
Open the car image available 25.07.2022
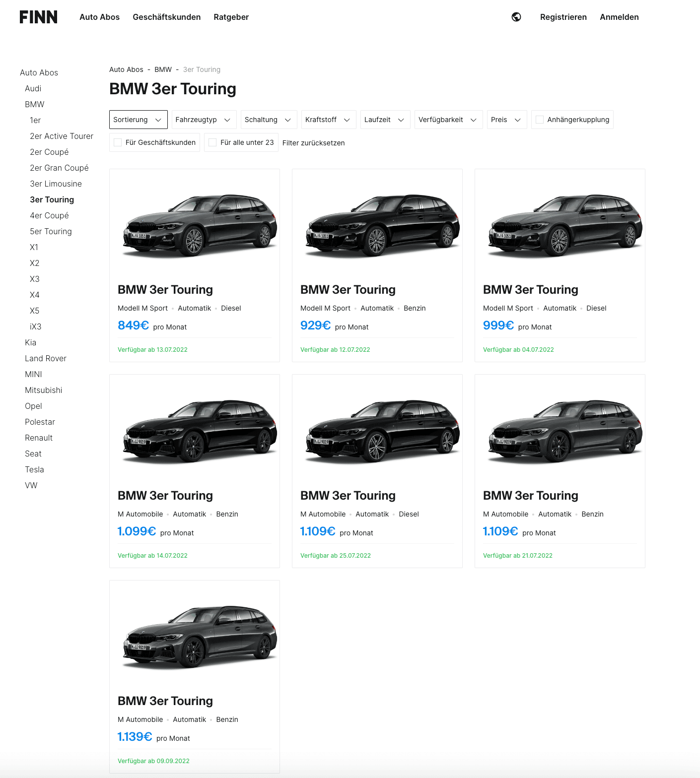point(381,431)
